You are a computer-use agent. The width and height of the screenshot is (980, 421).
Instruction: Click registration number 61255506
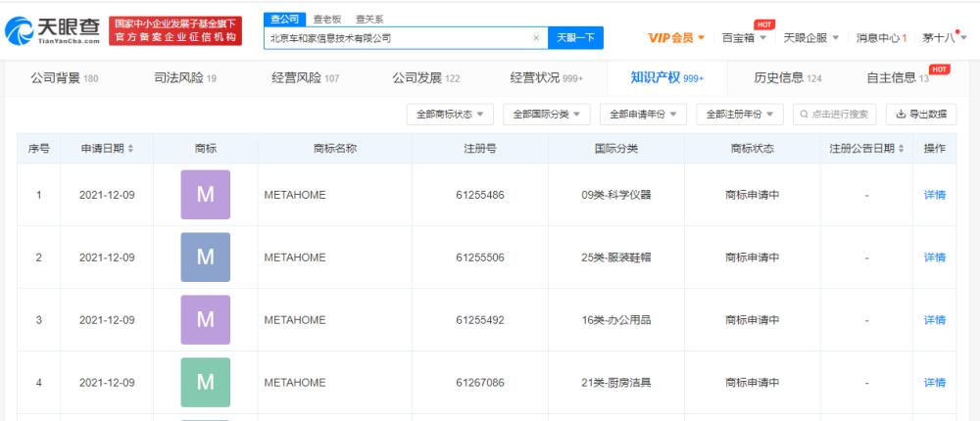[480, 257]
